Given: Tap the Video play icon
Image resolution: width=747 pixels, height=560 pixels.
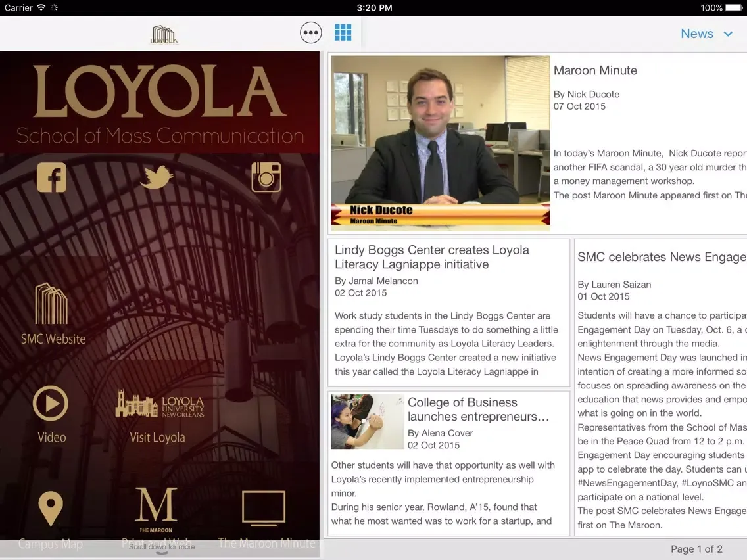Looking at the screenshot, I should coord(51,404).
